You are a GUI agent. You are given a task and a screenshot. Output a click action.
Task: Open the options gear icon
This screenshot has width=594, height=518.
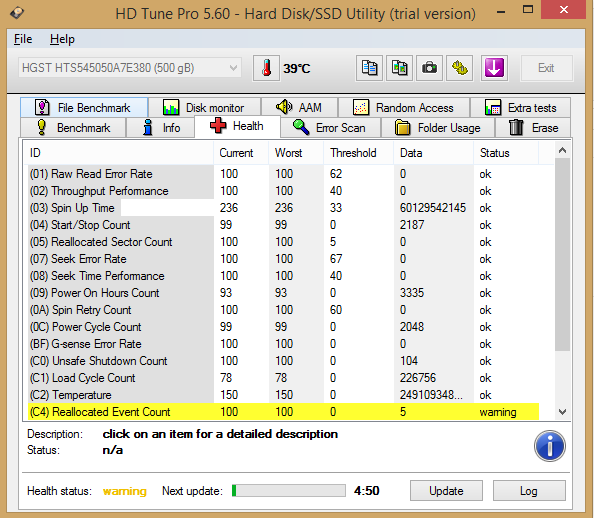point(460,68)
